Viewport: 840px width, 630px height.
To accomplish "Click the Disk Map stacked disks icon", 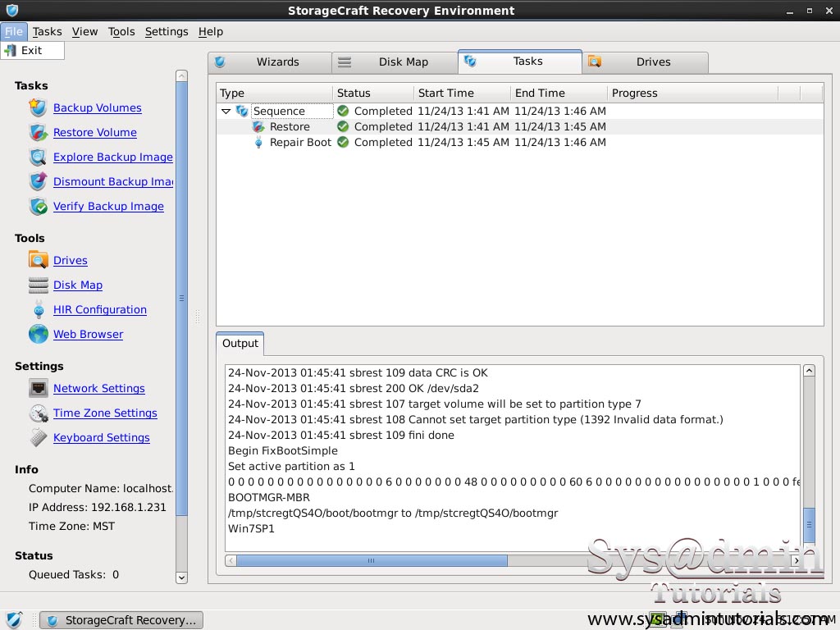I will click(38, 285).
